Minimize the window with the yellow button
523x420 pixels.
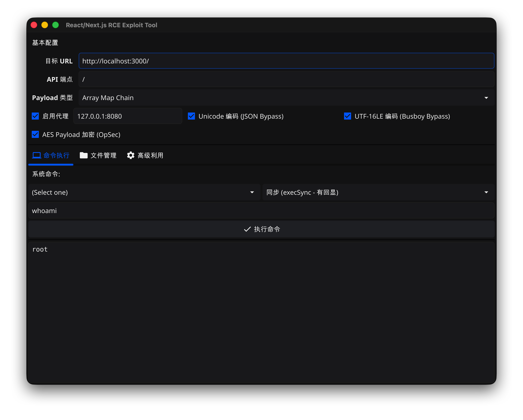pos(45,25)
